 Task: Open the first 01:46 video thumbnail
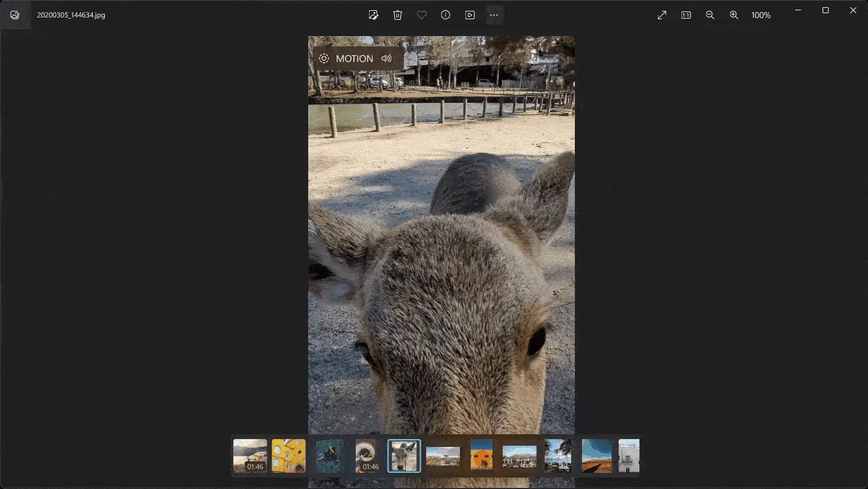(250, 455)
